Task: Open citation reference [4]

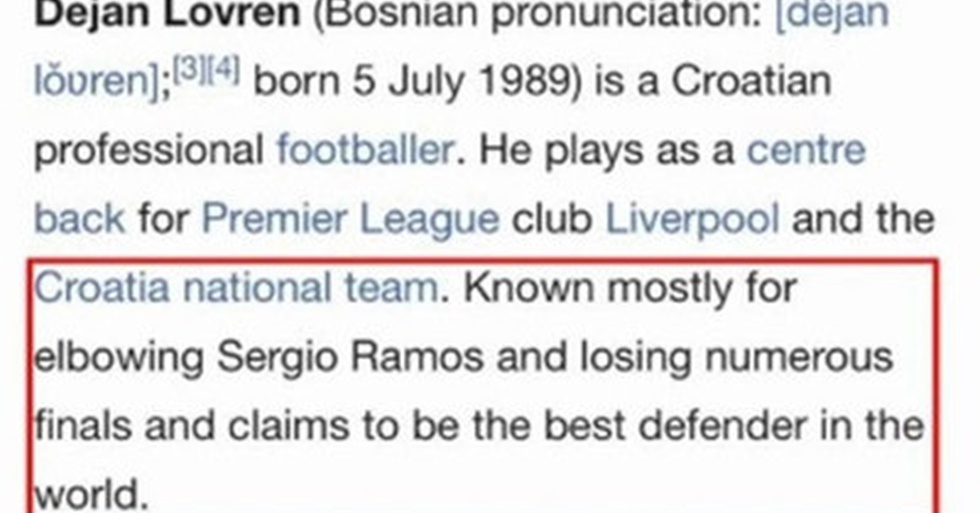Action: click(x=224, y=69)
